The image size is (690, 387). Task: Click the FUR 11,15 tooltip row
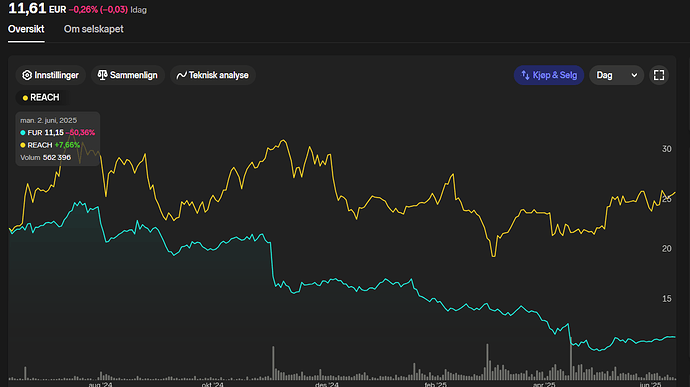pos(58,133)
